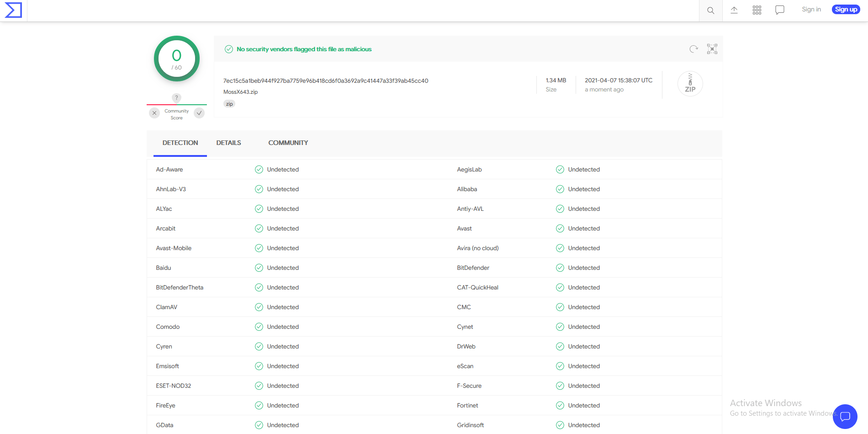The height and width of the screenshot is (434, 868).
Task: Click the CMC vendor name
Action: (x=464, y=307)
